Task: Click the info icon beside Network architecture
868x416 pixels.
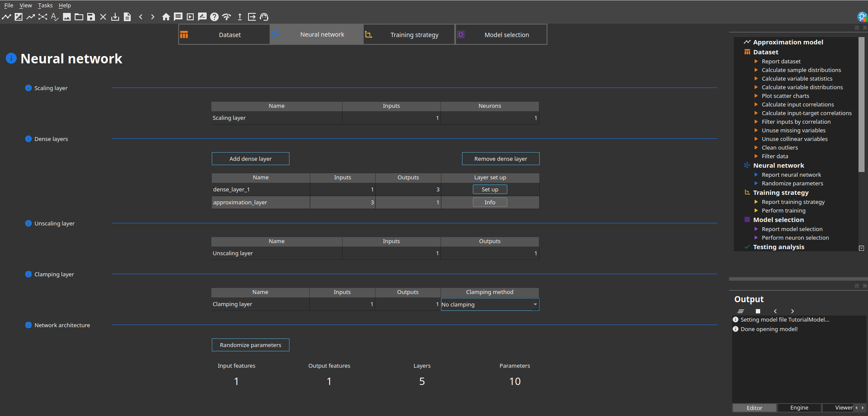Action: [x=28, y=325]
